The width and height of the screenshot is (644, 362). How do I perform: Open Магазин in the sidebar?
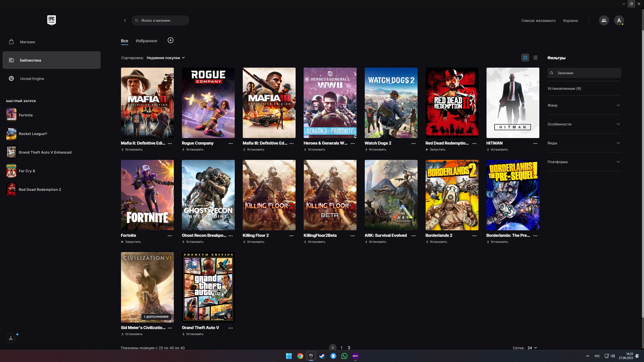(x=52, y=42)
